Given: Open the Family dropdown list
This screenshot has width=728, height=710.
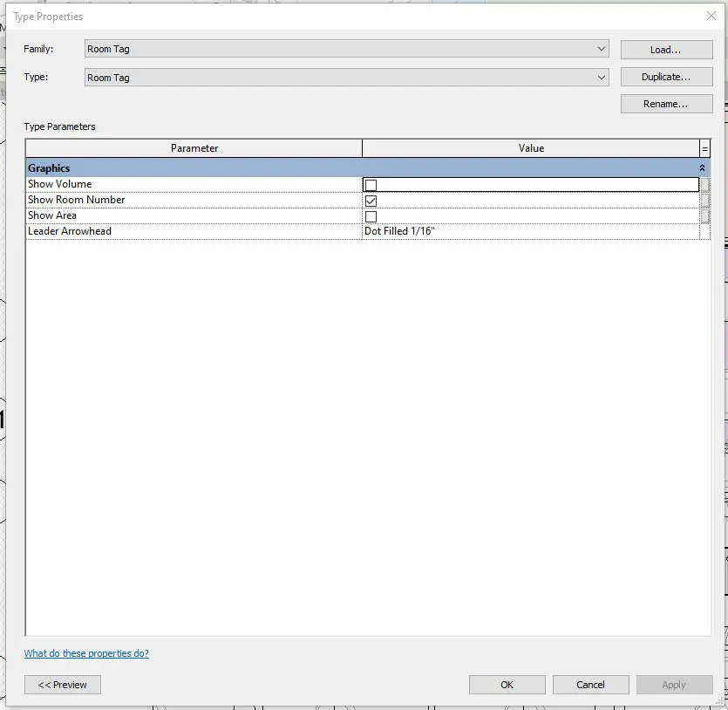Looking at the screenshot, I should [x=602, y=50].
